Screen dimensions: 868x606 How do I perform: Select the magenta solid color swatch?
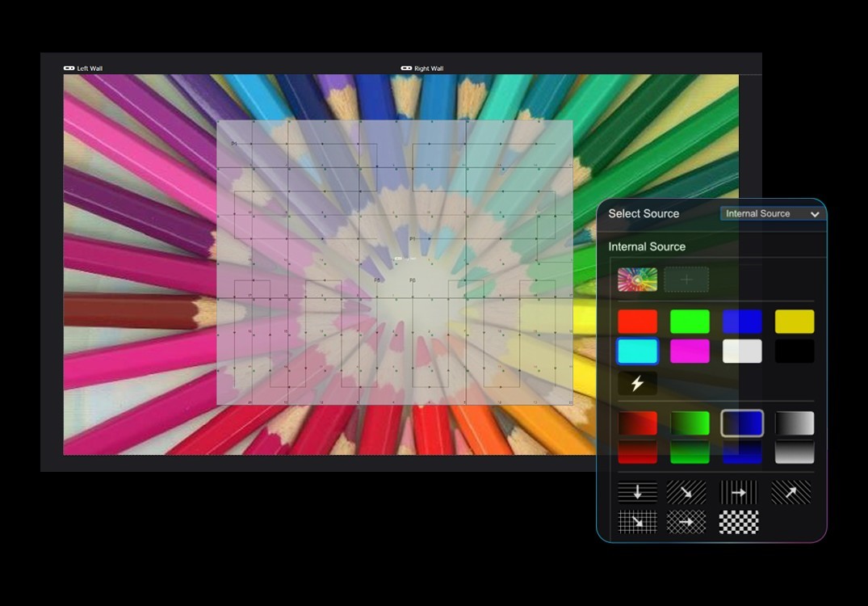pos(690,351)
